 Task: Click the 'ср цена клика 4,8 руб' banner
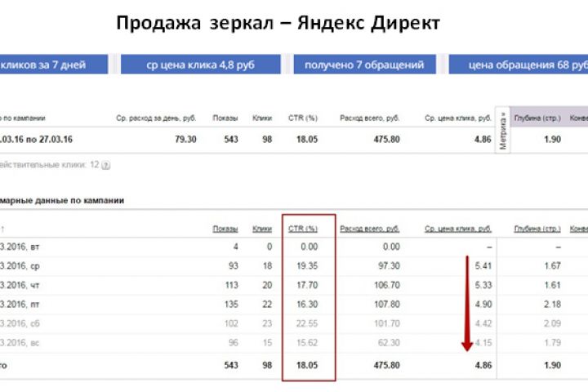coord(201,65)
